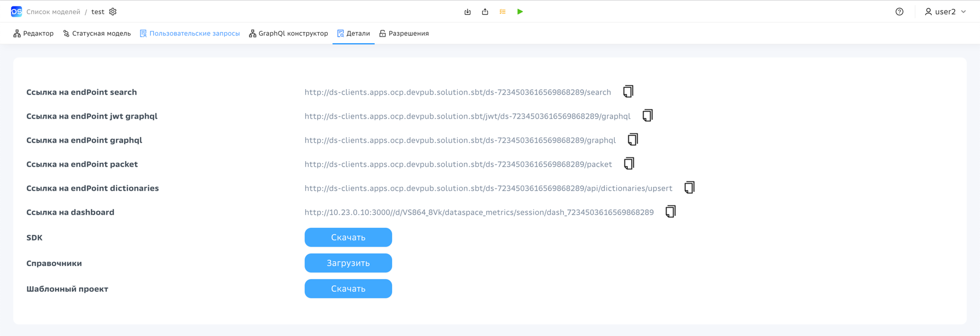
Task: Switch to the Редактор tab
Action: pos(33,33)
